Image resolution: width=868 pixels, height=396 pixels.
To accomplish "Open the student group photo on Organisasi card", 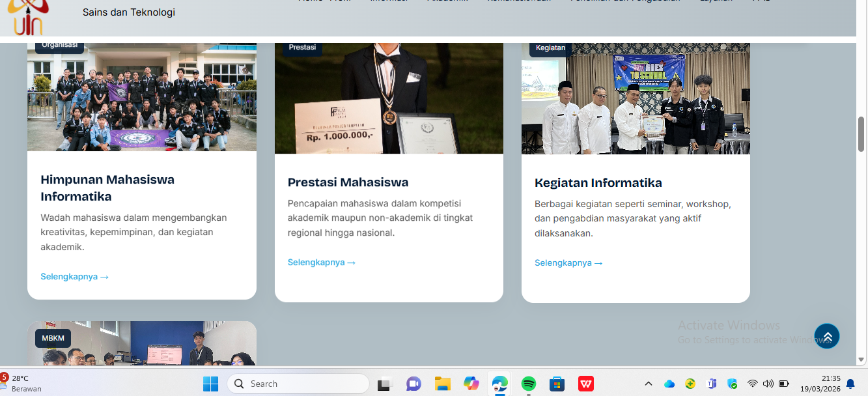I will [x=142, y=97].
